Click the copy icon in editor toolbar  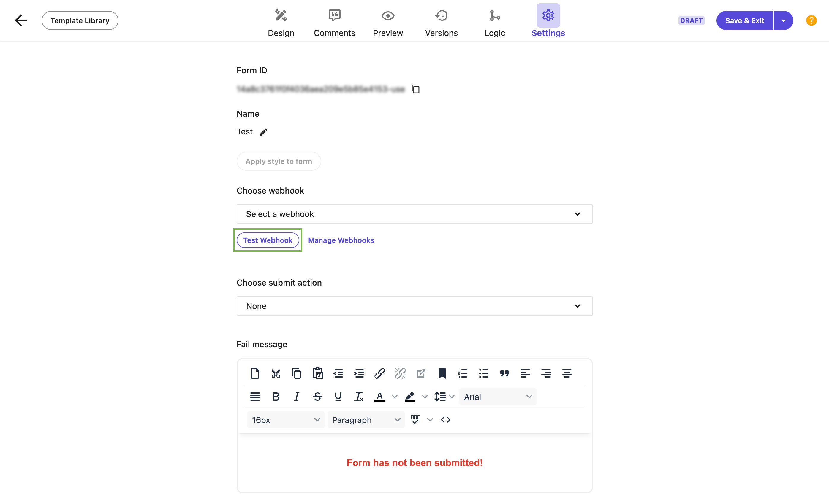(x=296, y=373)
